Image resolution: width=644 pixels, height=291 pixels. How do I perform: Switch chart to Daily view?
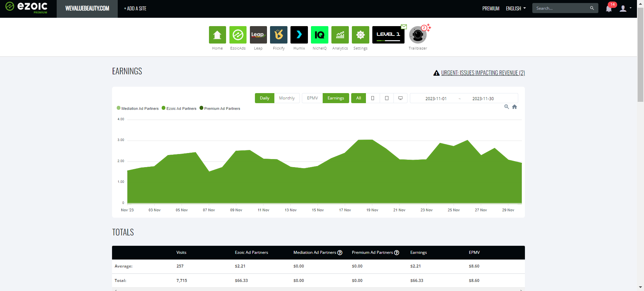coord(265,98)
